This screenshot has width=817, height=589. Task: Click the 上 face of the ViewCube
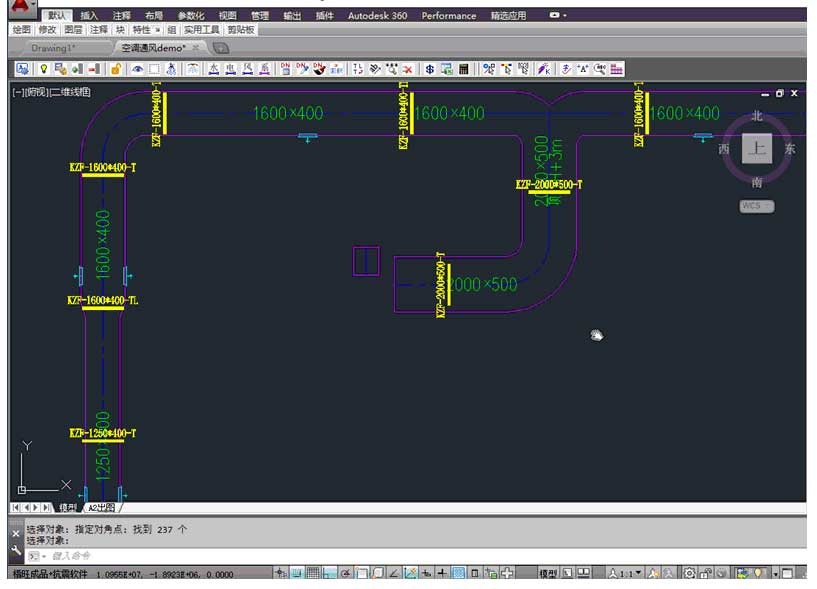click(x=757, y=149)
